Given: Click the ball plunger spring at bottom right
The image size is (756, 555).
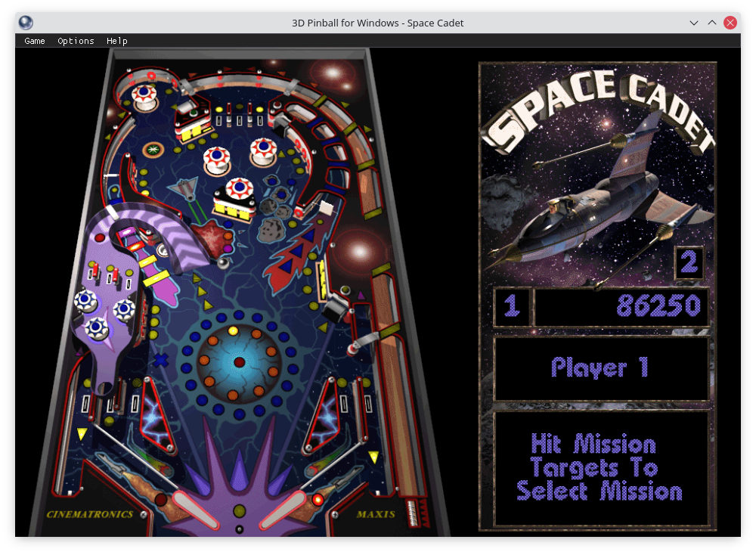Looking at the screenshot, I should coord(414,514).
